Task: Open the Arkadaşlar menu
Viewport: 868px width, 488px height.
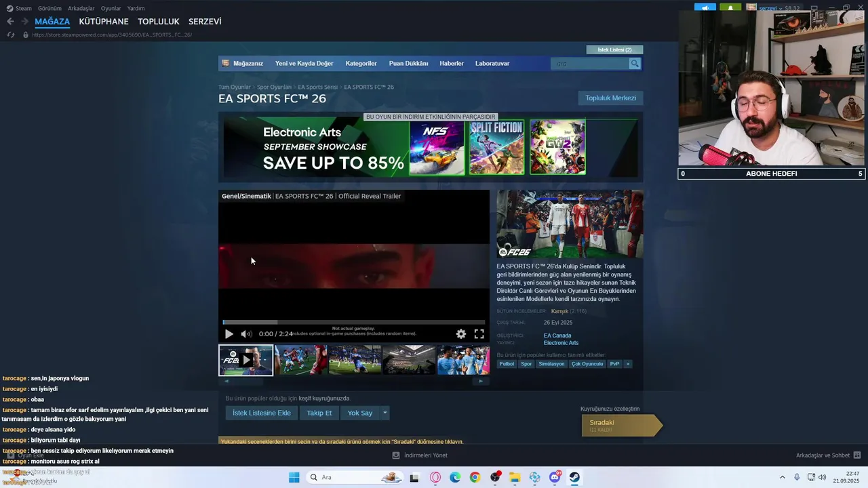Action: pyautogui.click(x=81, y=8)
